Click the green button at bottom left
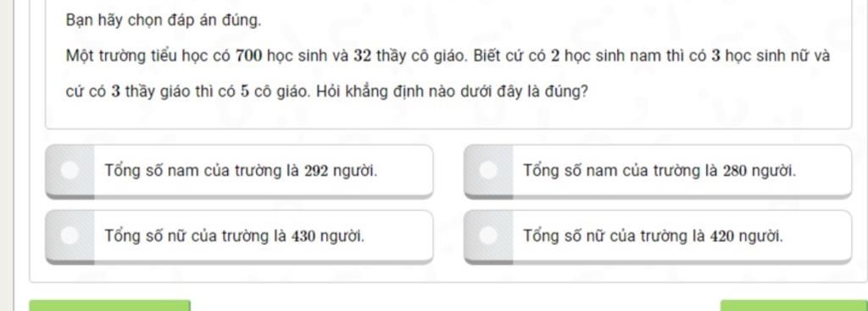 (109, 305)
